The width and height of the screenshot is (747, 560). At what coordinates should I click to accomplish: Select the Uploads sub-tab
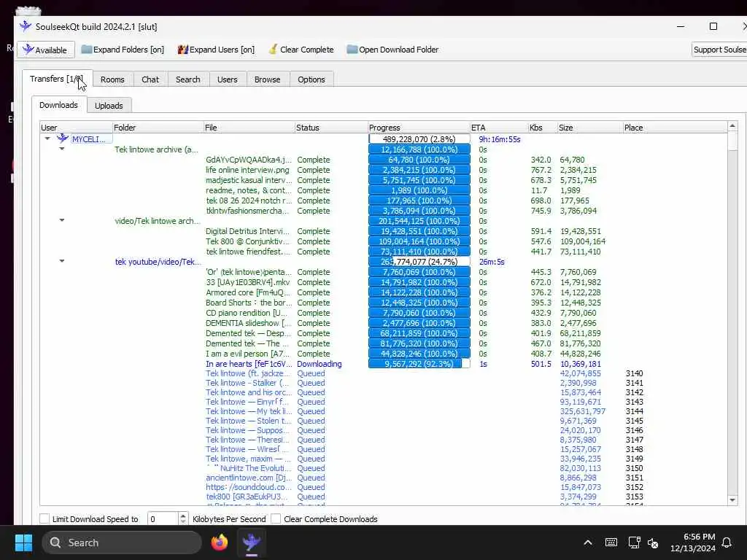click(x=109, y=106)
